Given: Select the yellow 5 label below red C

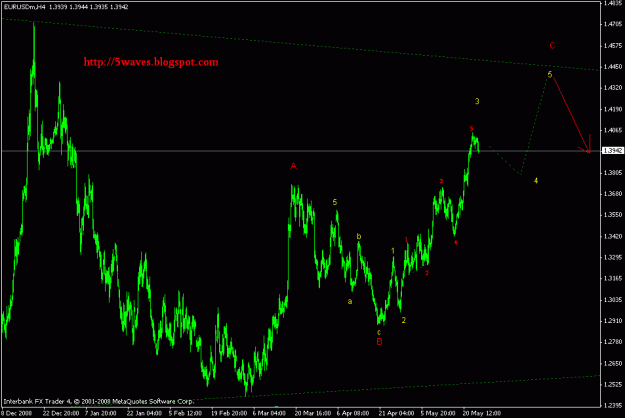Looking at the screenshot, I should point(550,75).
